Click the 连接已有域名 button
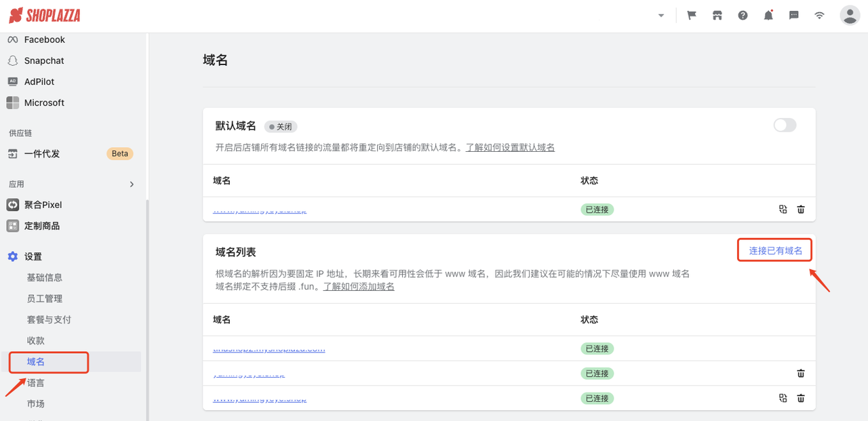 774,249
